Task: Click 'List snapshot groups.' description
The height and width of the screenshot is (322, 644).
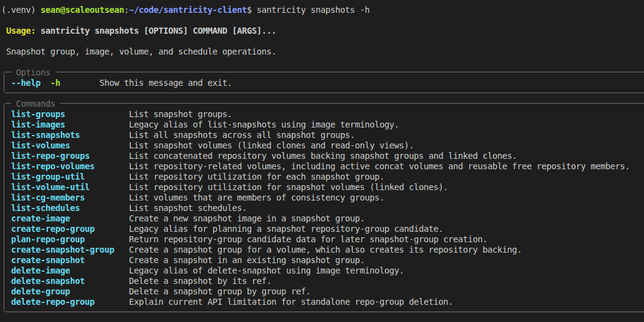Action: click(180, 115)
